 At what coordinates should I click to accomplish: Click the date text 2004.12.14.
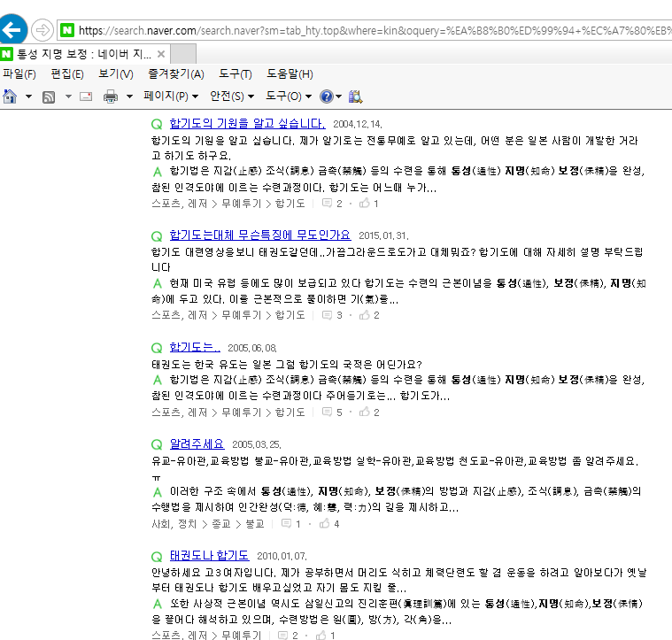[x=358, y=124]
